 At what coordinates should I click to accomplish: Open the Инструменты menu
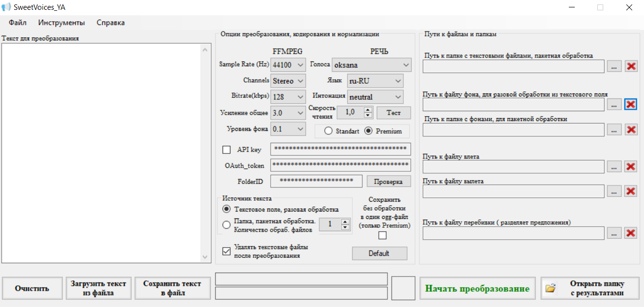click(x=61, y=23)
